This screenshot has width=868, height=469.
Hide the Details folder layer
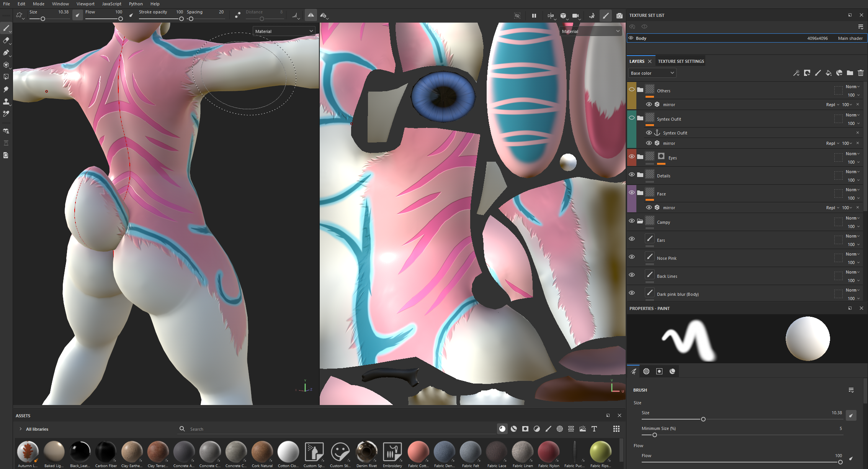pyautogui.click(x=632, y=174)
